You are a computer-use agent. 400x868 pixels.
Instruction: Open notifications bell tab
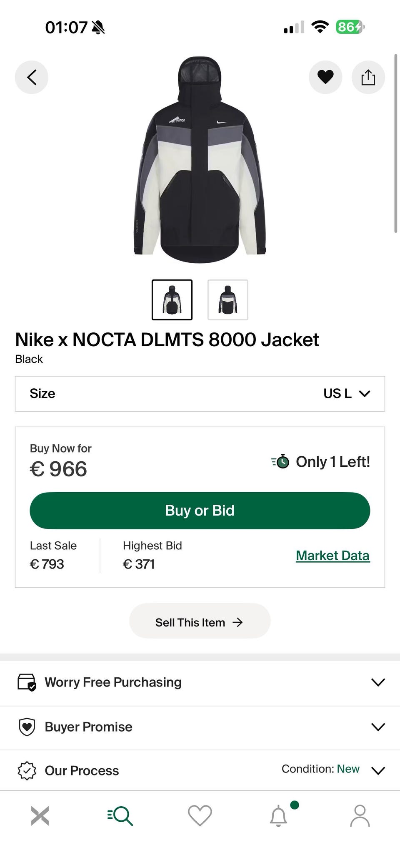point(279,816)
